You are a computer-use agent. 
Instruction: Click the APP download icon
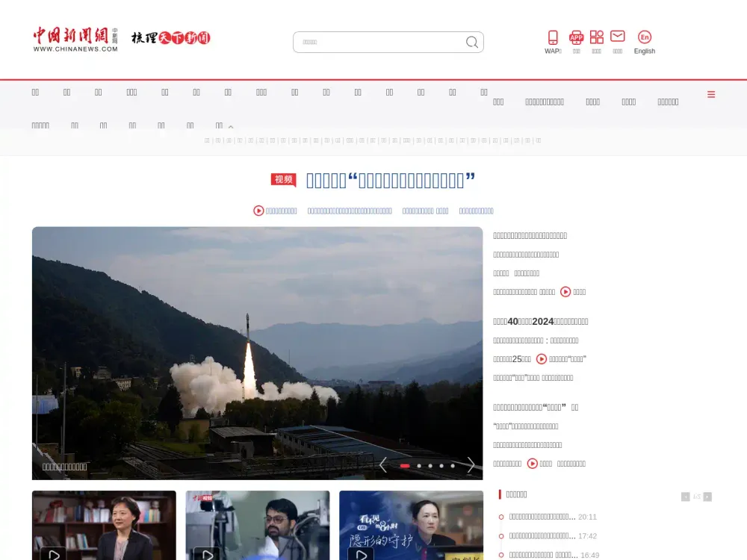pos(576,37)
